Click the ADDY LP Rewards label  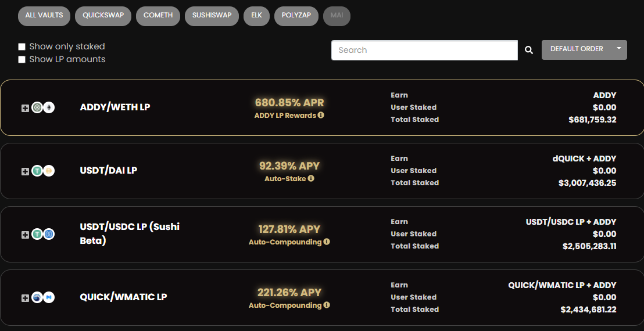coord(285,116)
